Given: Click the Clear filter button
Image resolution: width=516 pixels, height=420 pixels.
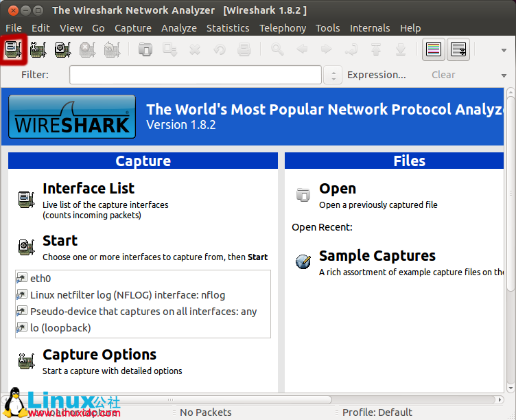Looking at the screenshot, I should click(443, 75).
